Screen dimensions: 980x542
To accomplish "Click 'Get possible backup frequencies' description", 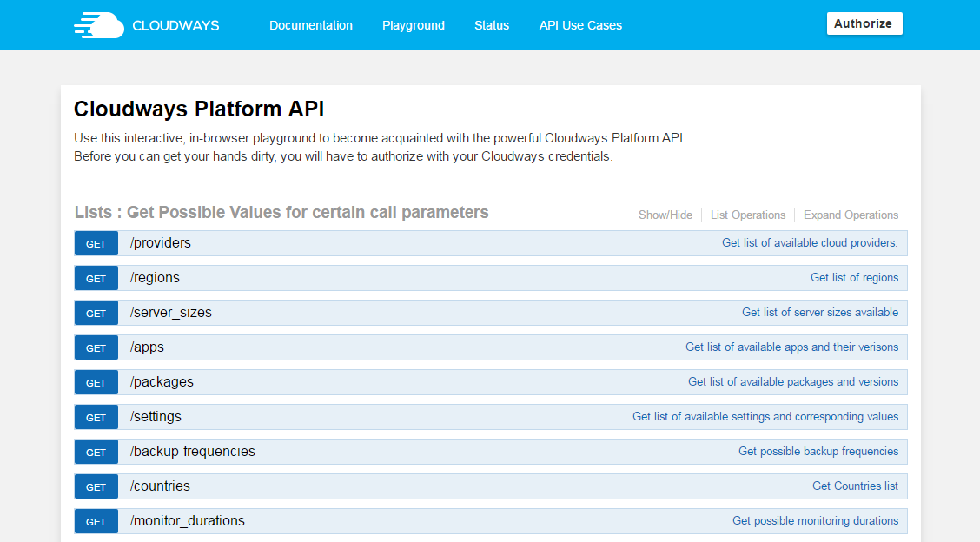I will [818, 452].
